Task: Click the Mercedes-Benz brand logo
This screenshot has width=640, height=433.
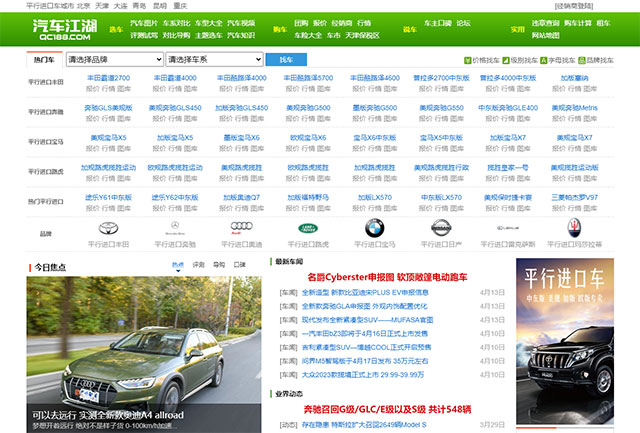Action: click(x=174, y=229)
